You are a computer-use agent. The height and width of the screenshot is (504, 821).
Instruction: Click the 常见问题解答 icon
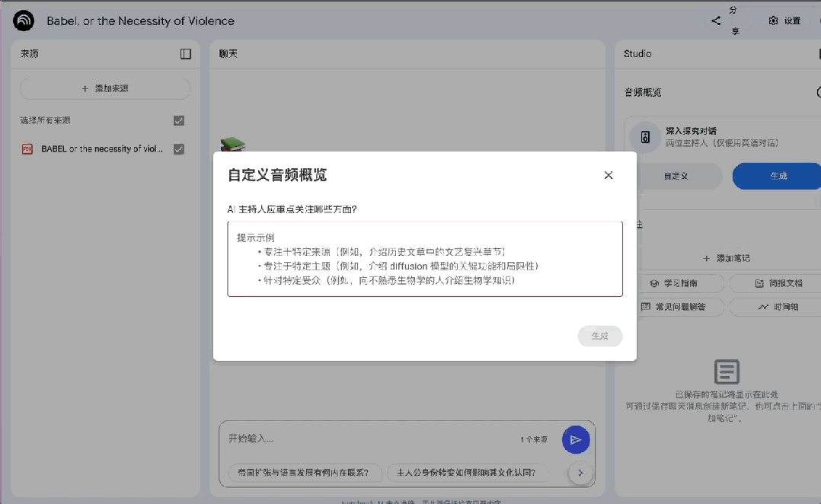[x=646, y=307]
